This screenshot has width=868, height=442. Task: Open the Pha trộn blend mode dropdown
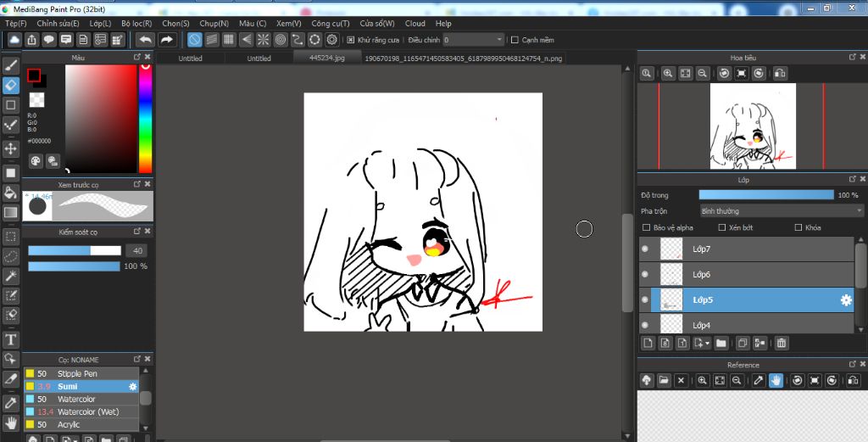[782, 211]
